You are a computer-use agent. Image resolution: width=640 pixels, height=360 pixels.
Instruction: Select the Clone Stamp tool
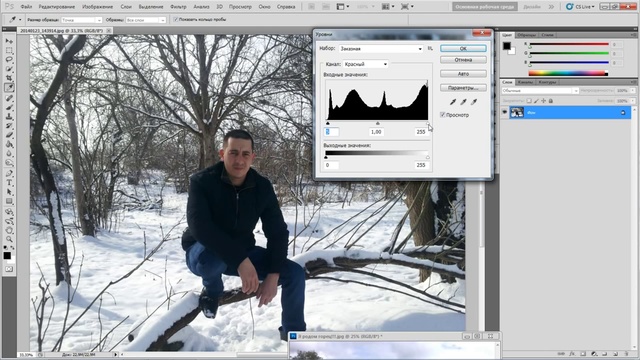9,117
